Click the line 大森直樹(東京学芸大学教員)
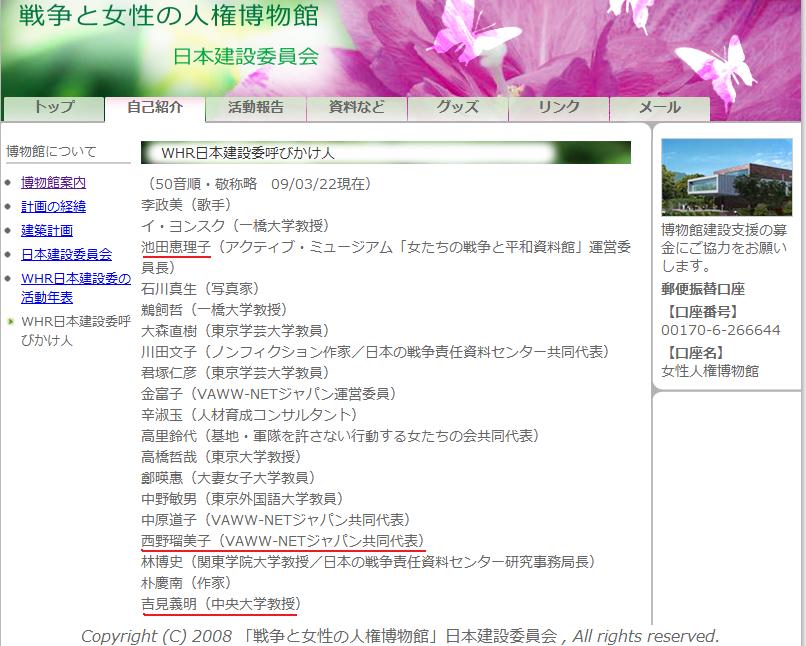This screenshot has width=806, height=646. pos(235,331)
